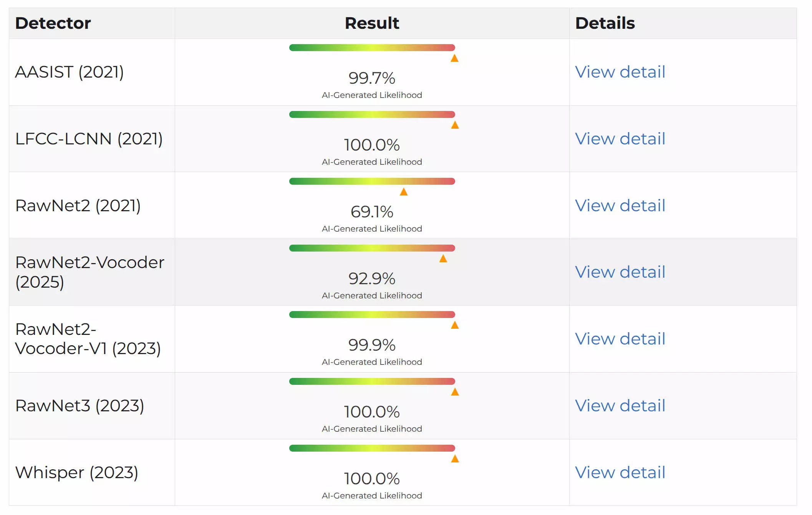Viewport: 812px width, 515px height.
Task: Click the orange triangle marker at 69.1%
Action: [404, 192]
